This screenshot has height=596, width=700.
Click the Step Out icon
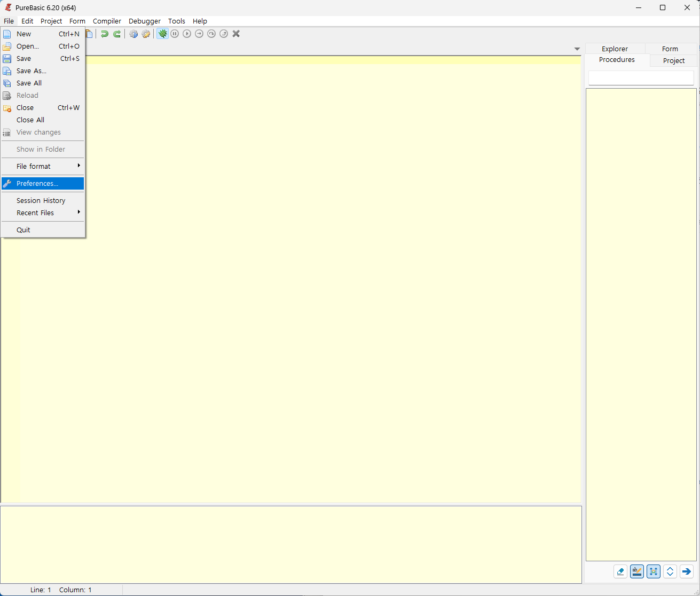click(x=224, y=34)
